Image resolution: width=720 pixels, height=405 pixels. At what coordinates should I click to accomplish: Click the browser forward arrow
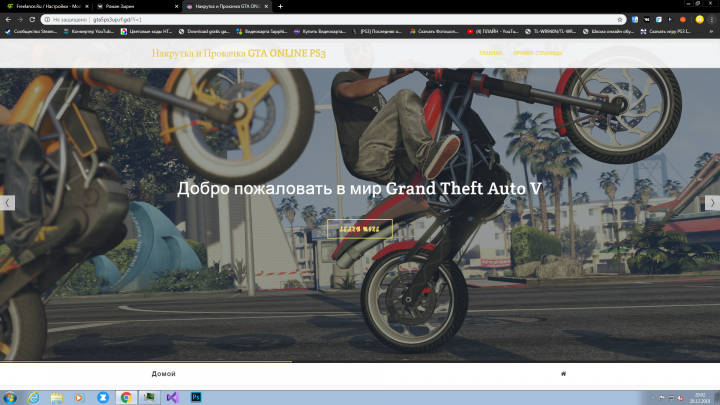tap(20, 19)
